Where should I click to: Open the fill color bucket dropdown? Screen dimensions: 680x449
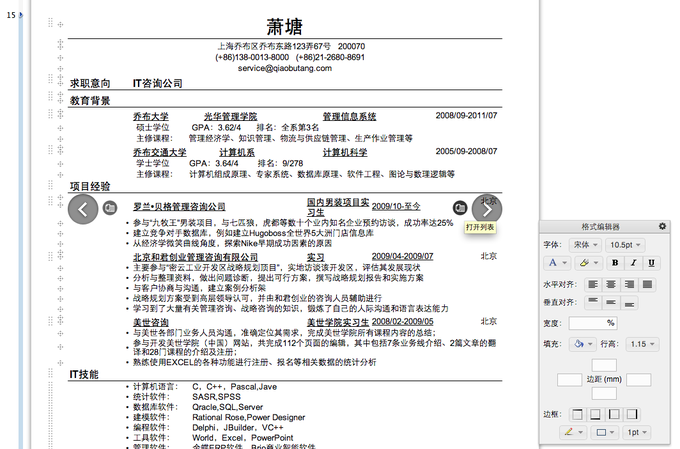(x=583, y=344)
